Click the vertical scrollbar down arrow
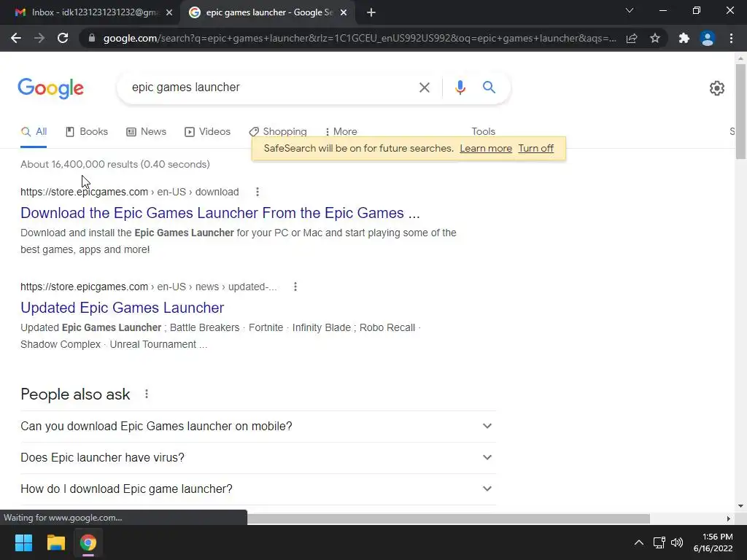This screenshot has width=747, height=560. coord(740,506)
